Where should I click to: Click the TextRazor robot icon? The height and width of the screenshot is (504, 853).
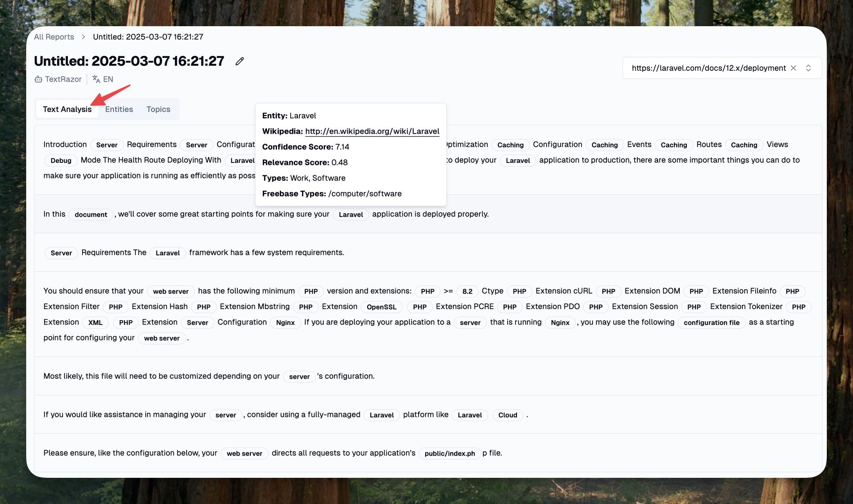coord(38,79)
